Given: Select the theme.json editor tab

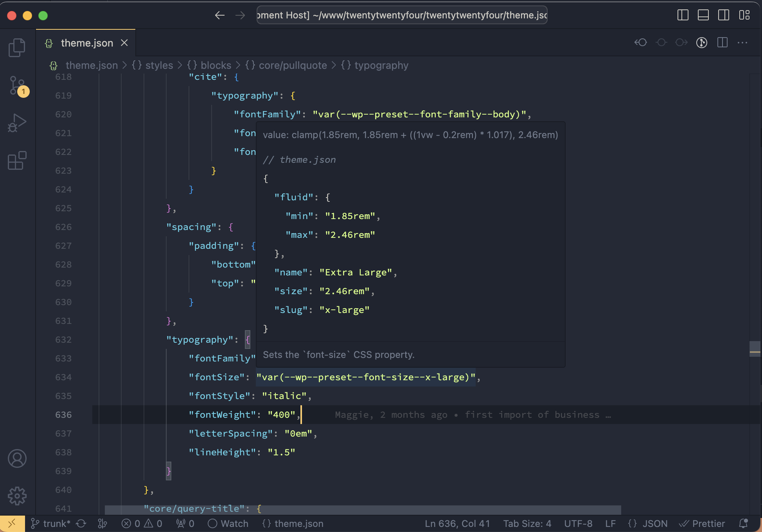Looking at the screenshot, I should point(86,43).
